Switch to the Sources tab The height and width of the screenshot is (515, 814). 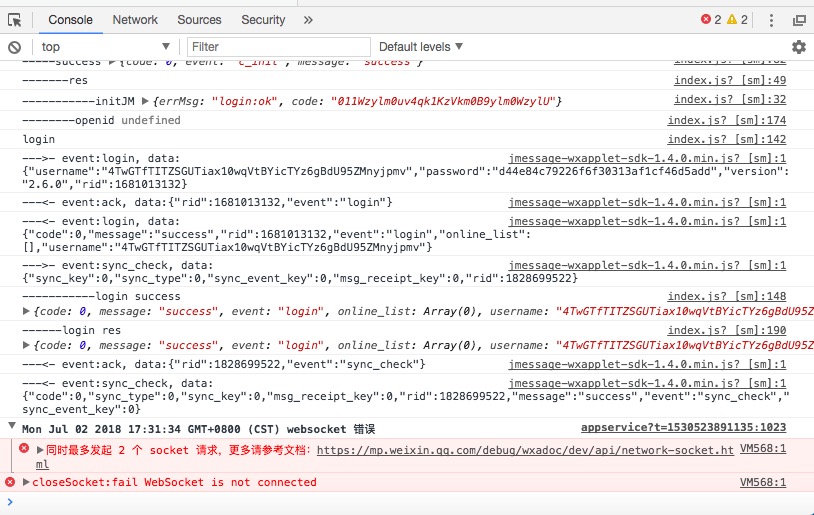[199, 20]
